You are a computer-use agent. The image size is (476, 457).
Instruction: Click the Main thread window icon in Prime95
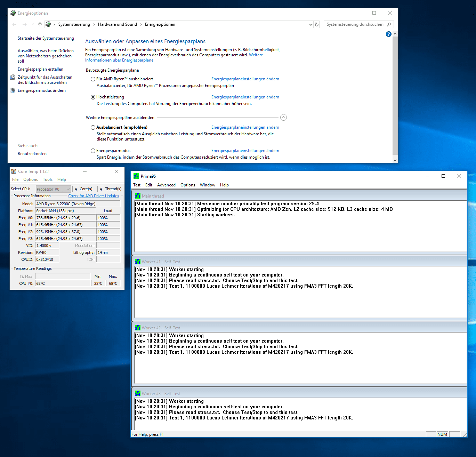(138, 196)
